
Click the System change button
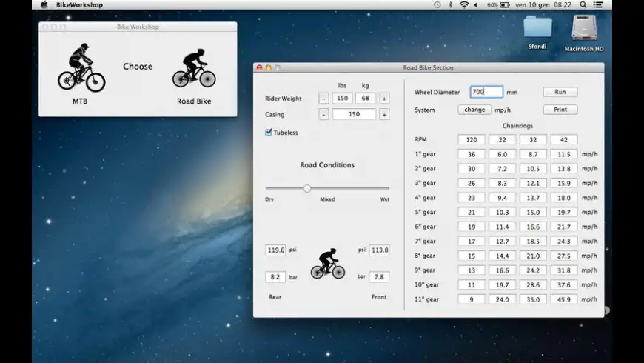(474, 110)
